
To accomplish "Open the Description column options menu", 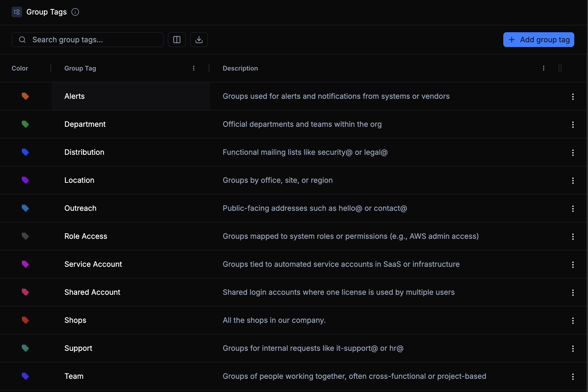I will pyautogui.click(x=544, y=68).
